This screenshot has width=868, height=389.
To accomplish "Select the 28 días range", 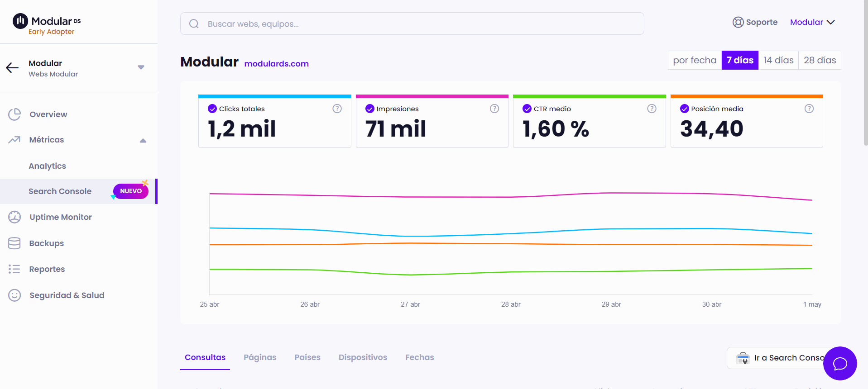I will [x=820, y=60].
